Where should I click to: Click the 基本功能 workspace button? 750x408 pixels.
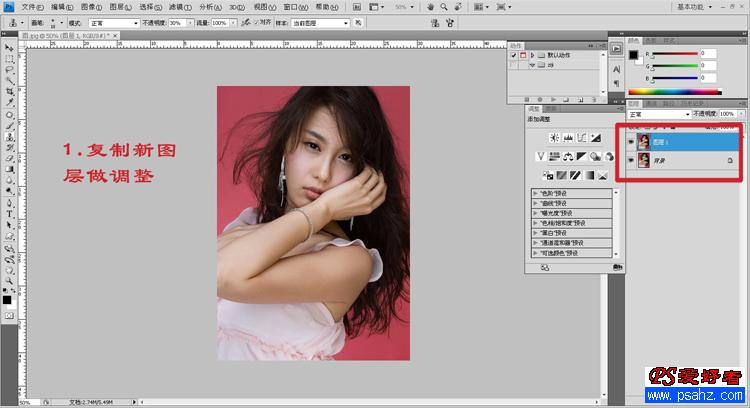click(690, 6)
